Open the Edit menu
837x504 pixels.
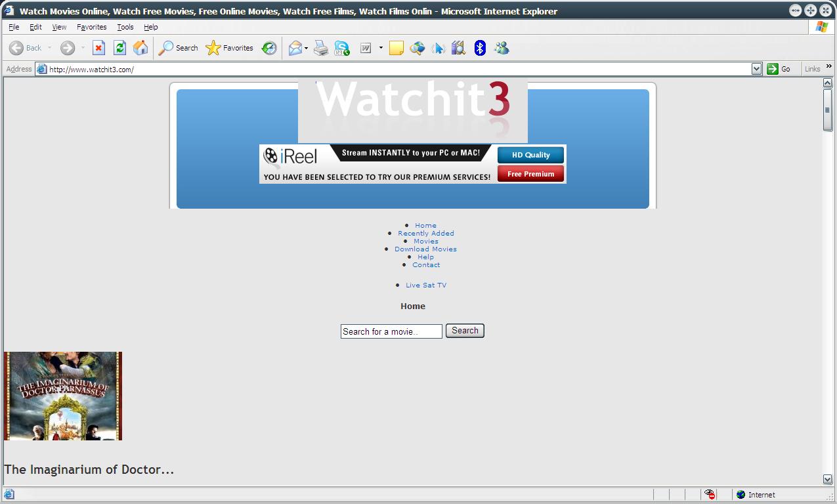point(35,27)
